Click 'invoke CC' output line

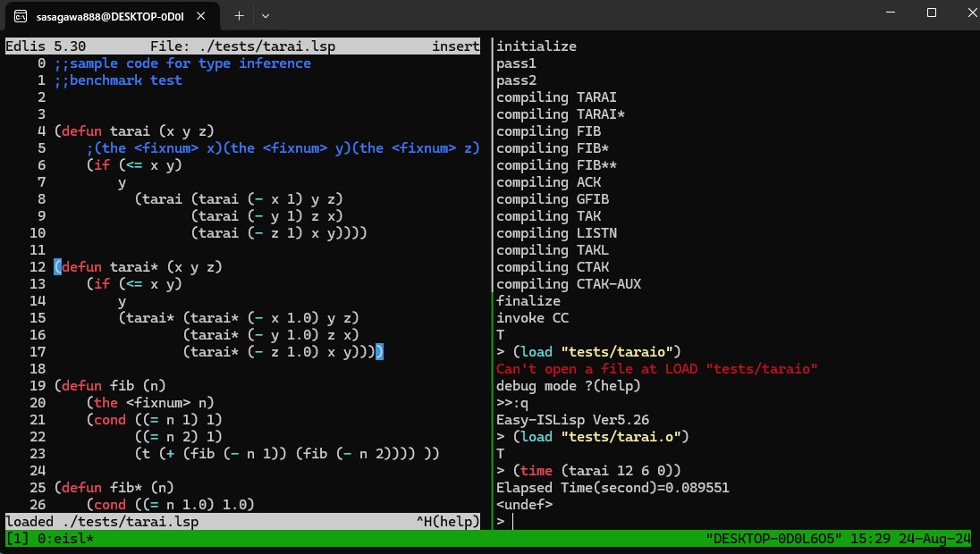pyautogui.click(x=533, y=318)
